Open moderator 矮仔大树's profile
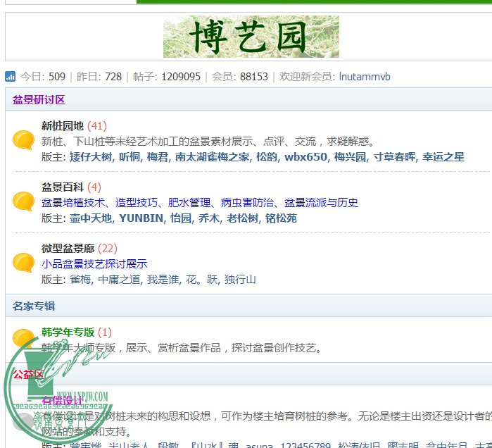The image size is (492, 448). point(90,157)
